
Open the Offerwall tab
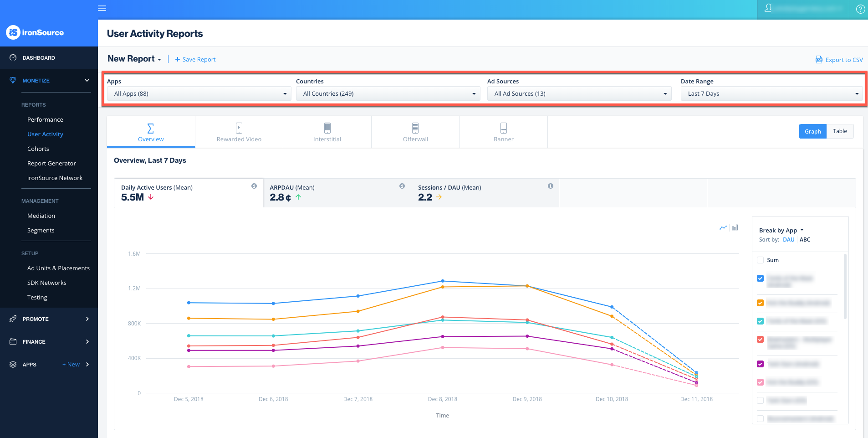415,132
